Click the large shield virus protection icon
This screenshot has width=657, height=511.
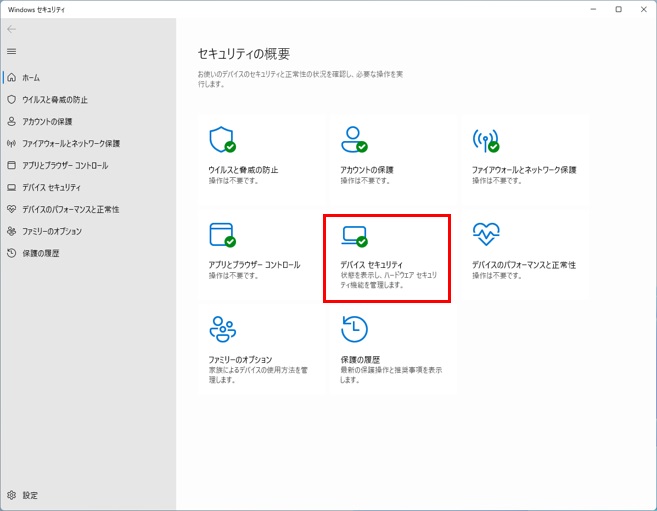222,140
